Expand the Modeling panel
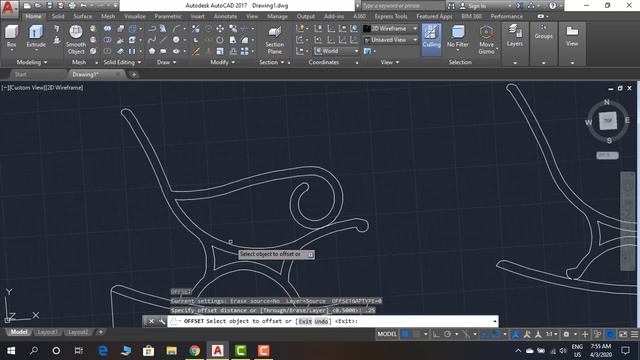Viewport: 640px width, 360px height. coord(31,62)
